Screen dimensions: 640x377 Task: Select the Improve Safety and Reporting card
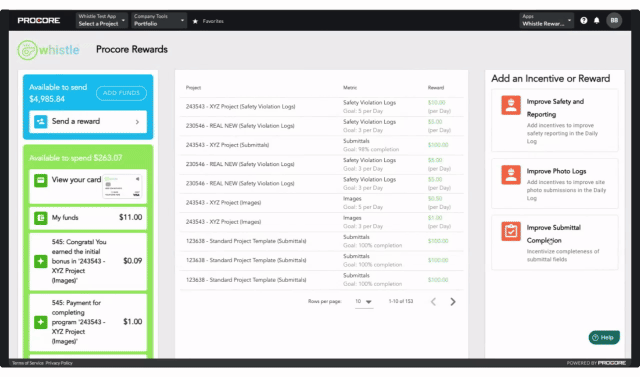[x=555, y=121]
